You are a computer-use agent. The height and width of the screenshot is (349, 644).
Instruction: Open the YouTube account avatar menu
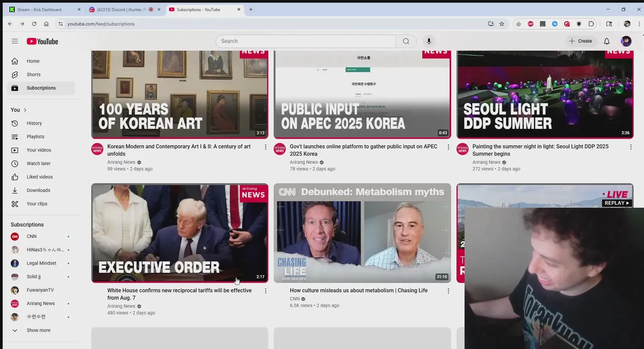[x=626, y=41]
